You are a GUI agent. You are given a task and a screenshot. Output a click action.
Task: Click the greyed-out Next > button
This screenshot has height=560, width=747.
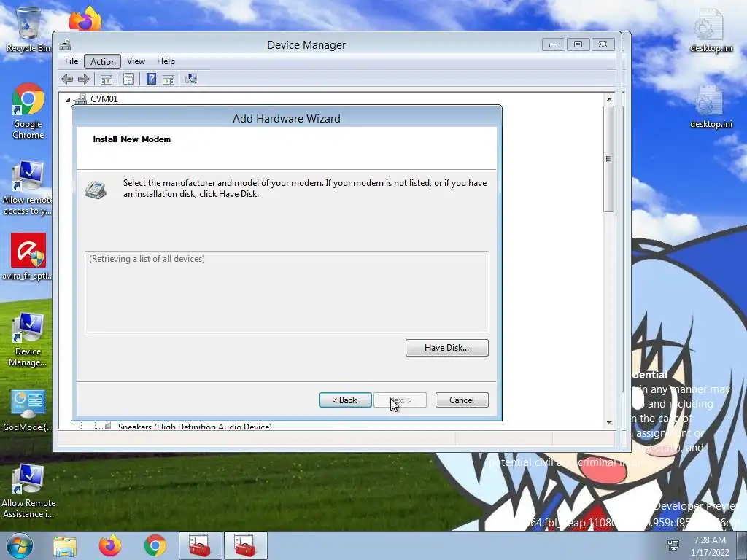[400, 400]
